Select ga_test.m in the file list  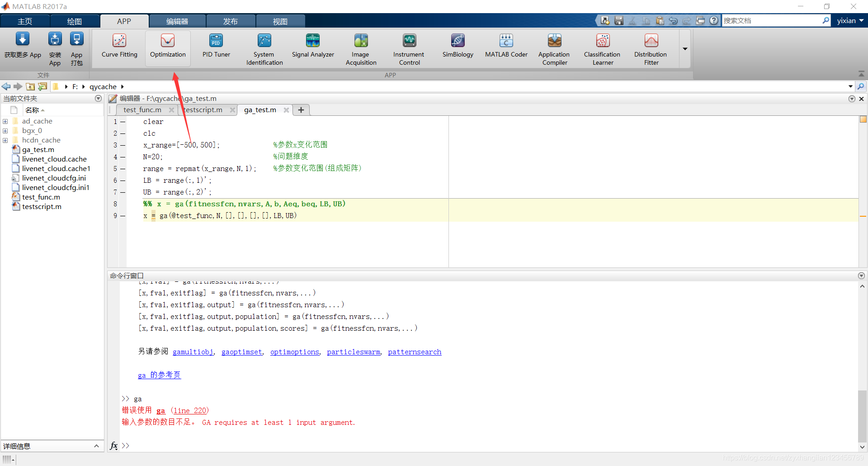[38, 150]
